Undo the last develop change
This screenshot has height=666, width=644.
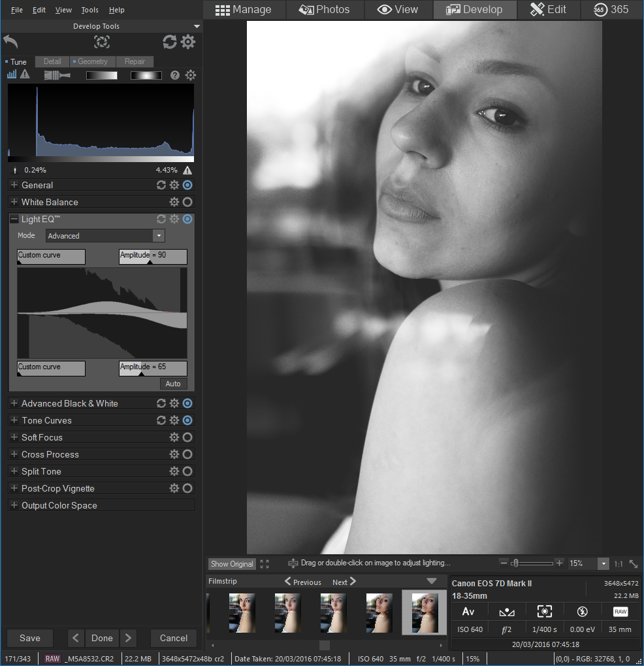[x=10, y=42]
